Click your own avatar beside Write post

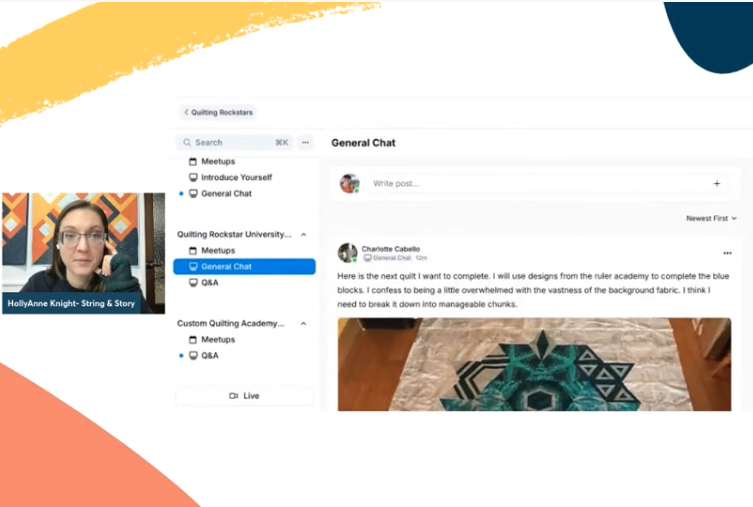coord(350,183)
